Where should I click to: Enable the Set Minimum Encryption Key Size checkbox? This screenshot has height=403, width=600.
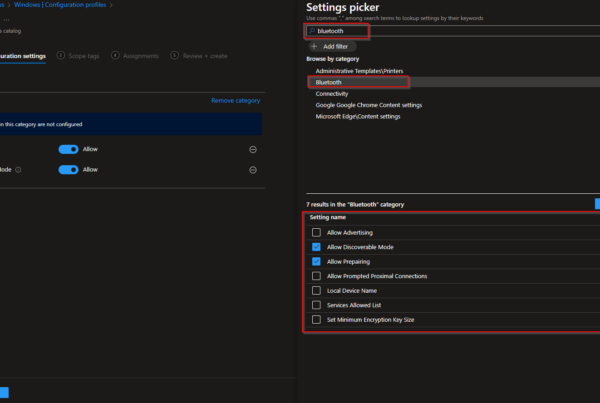coord(316,319)
